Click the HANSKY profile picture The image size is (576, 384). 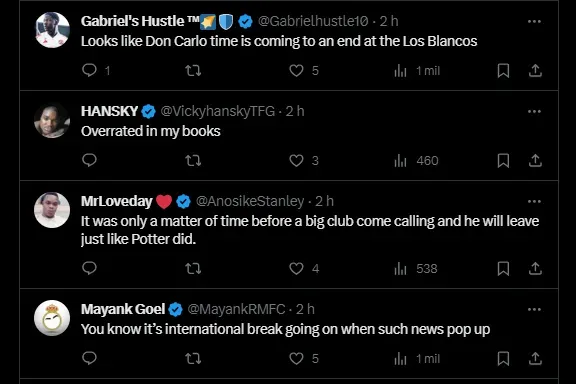point(52,121)
